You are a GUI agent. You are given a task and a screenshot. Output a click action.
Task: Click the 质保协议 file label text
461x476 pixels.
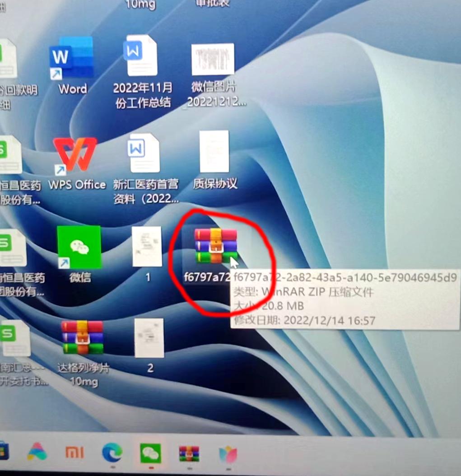click(x=215, y=184)
